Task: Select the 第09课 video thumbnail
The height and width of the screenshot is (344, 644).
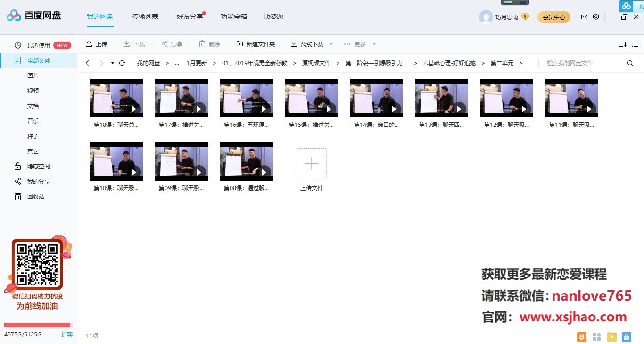Action: coord(182,161)
